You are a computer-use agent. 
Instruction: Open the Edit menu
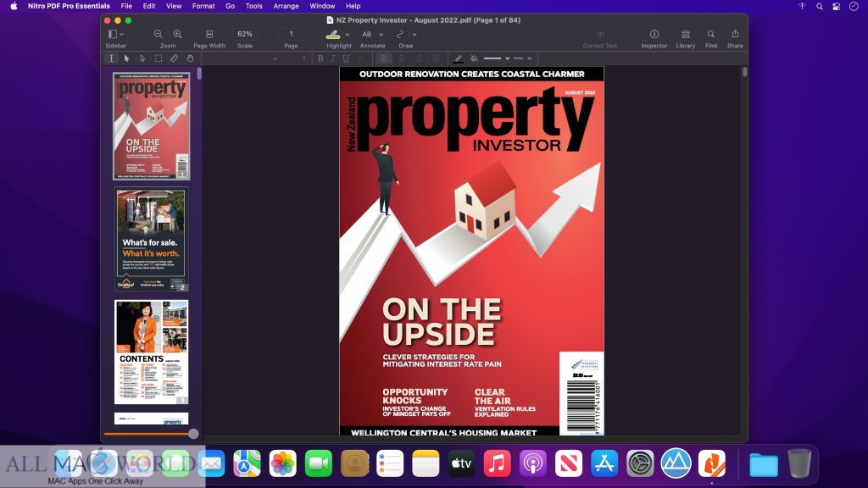(149, 6)
